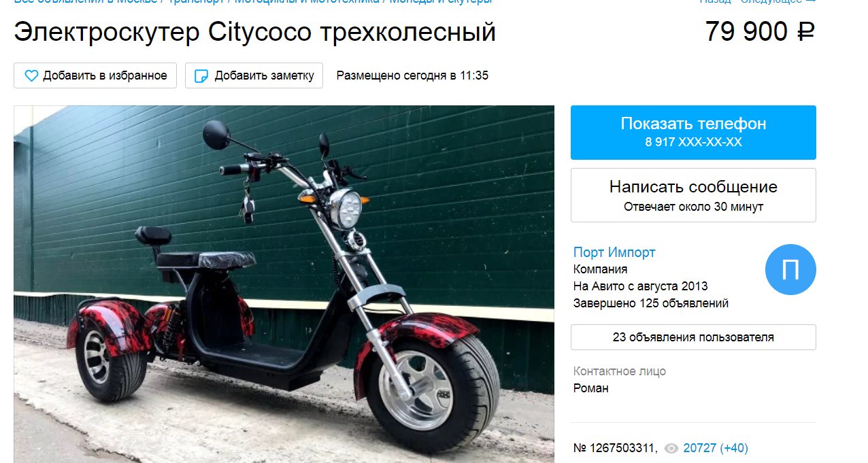The image size is (868, 463).
Task: Open the Написать сообщение message button
Action: tap(693, 195)
